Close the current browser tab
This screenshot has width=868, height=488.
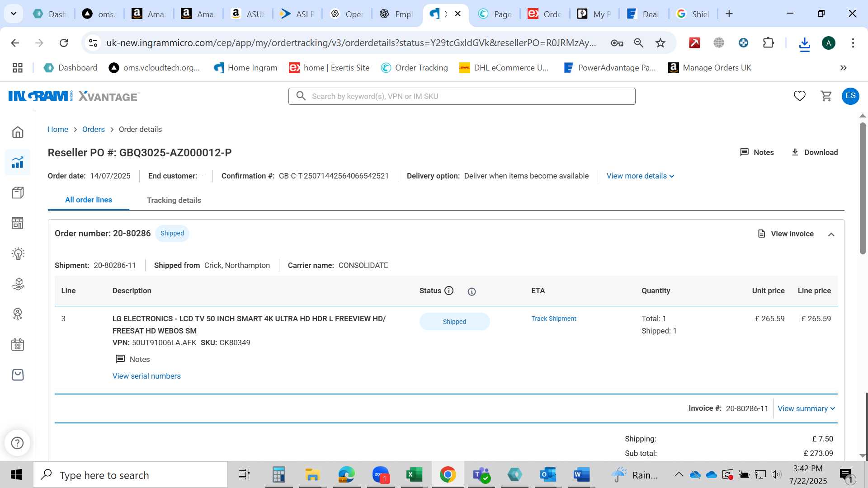pos(458,14)
